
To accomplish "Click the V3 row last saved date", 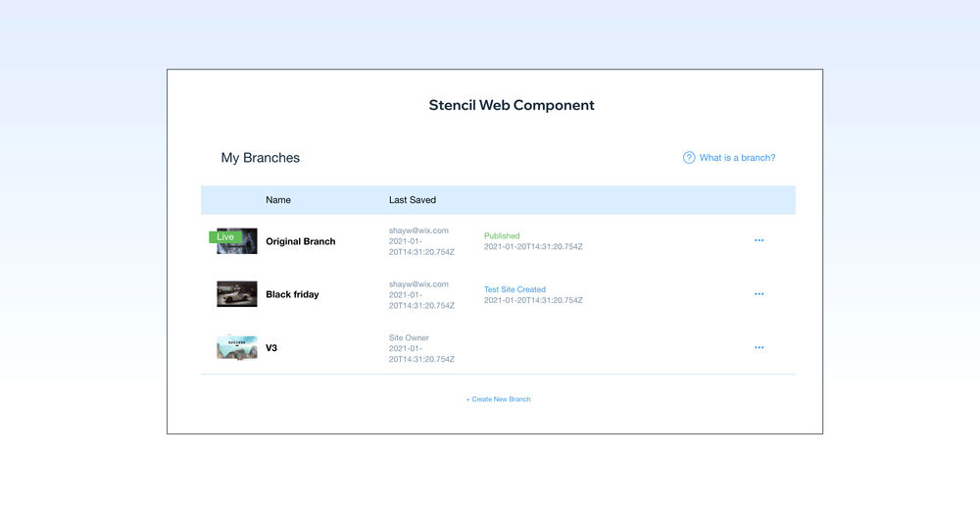I will tap(421, 354).
